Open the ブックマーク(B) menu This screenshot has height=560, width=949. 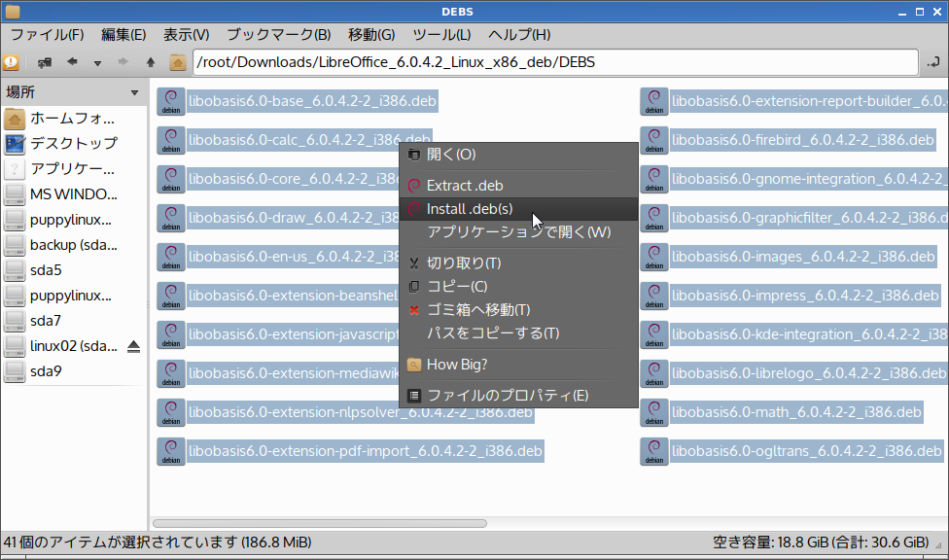click(x=279, y=34)
